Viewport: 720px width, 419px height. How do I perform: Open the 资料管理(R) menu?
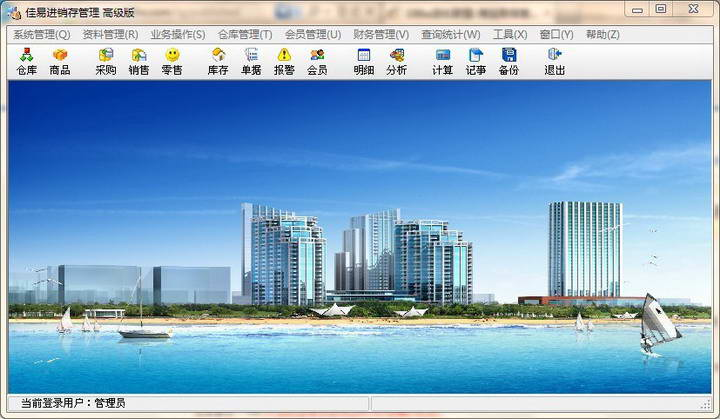(x=110, y=34)
